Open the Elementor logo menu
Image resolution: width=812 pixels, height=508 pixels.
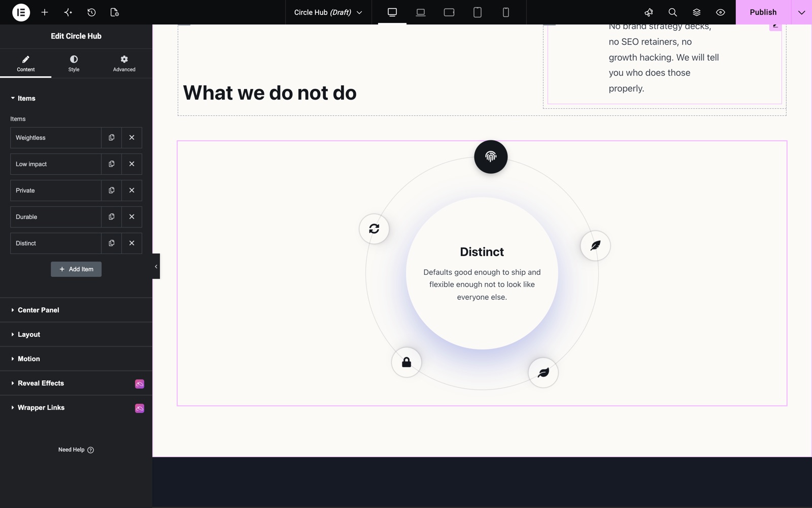(21, 12)
